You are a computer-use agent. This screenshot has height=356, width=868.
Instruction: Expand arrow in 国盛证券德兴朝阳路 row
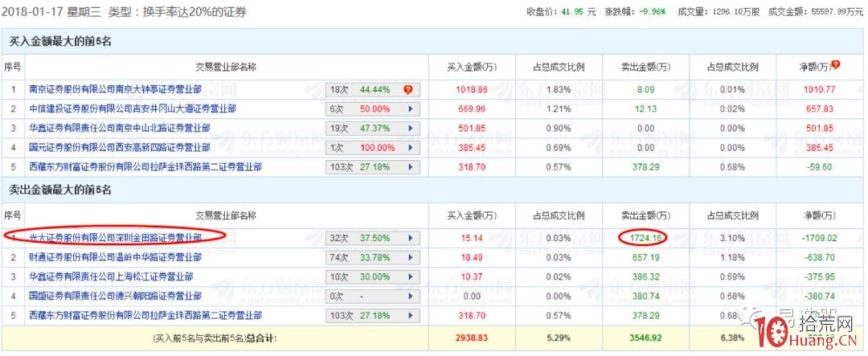click(411, 297)
